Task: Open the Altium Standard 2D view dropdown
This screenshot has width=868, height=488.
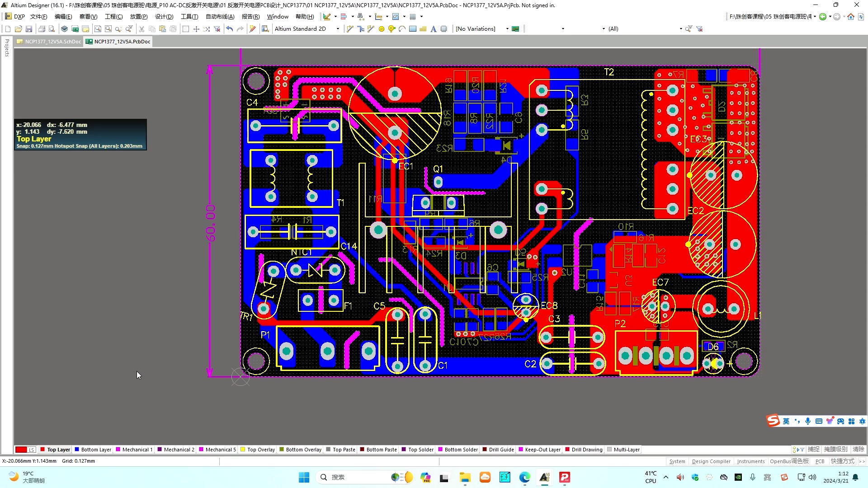Action: tap(338, 29)
